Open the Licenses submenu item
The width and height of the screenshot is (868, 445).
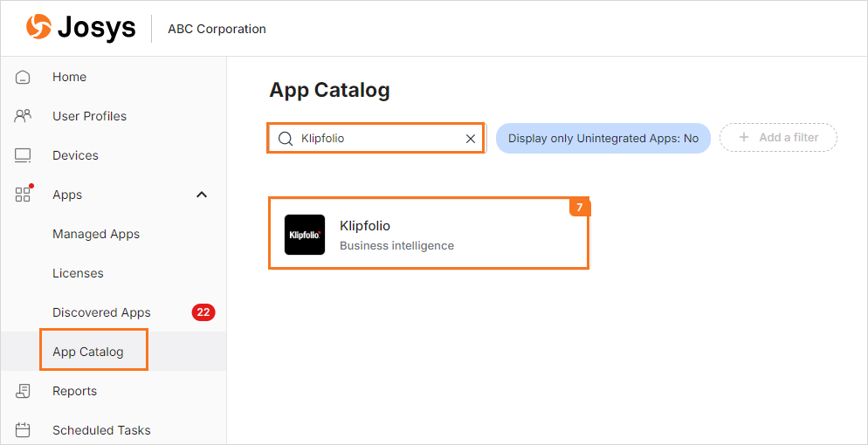78,273
